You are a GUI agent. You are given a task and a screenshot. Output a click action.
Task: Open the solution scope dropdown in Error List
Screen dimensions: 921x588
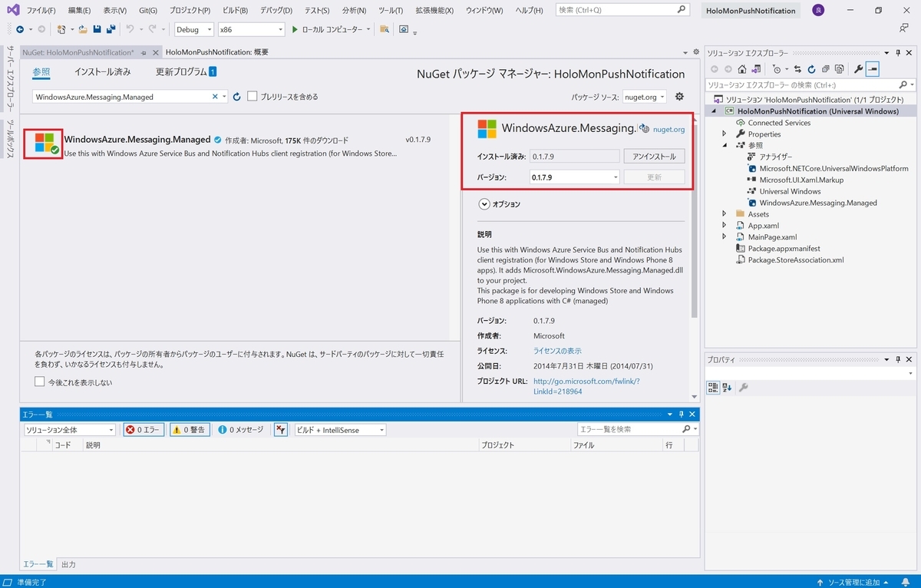tap(70, 430)
